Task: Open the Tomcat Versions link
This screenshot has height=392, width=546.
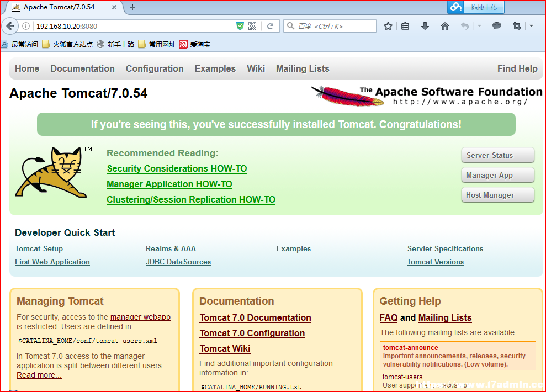Action: point(435,262)
